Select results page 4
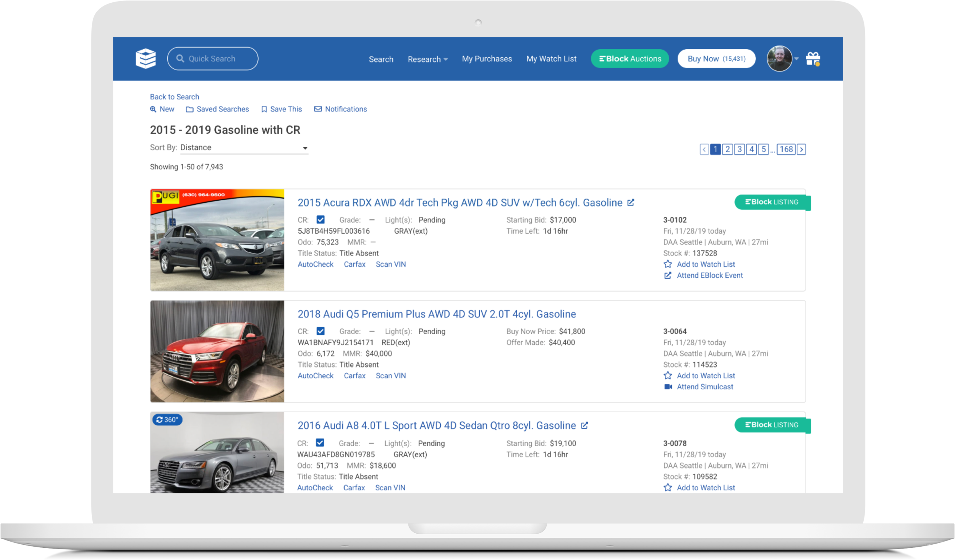The width and height of the screenshot is (955, 560). [x=751, y=149]
